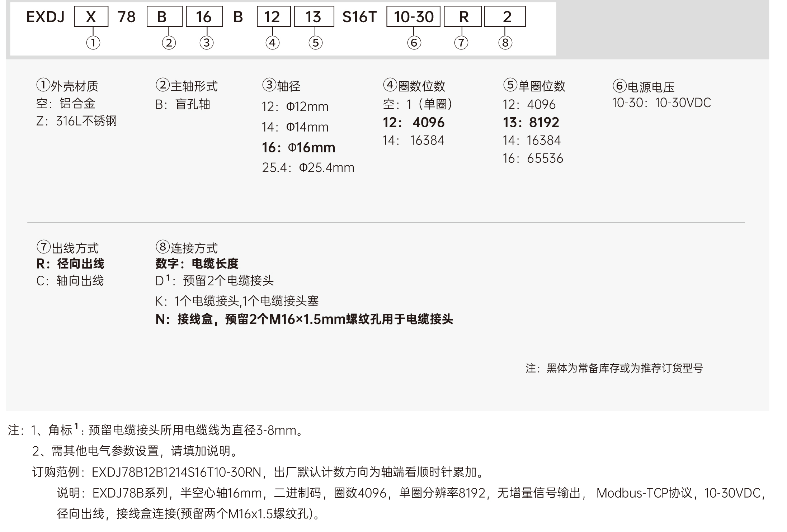Select 'K：1个电缆接头,1个电缆接头塞' option
The image size is (787, 532).
237,301
